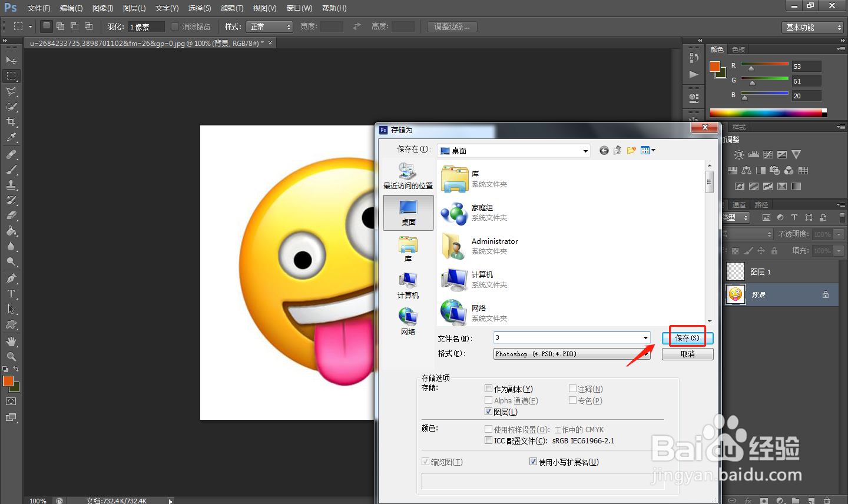
Task: Select the Paint Bucket tool
Action: 11,231
